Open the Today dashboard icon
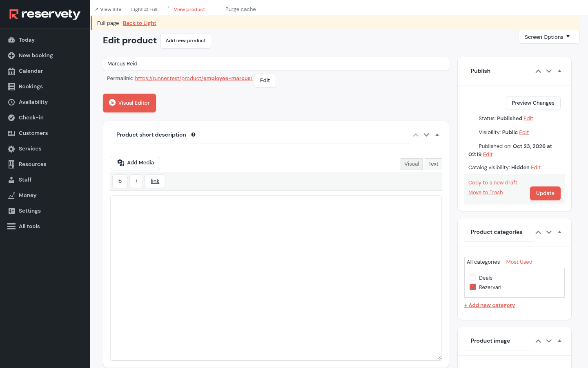This screenshot has height=368, width=588. 11,40
